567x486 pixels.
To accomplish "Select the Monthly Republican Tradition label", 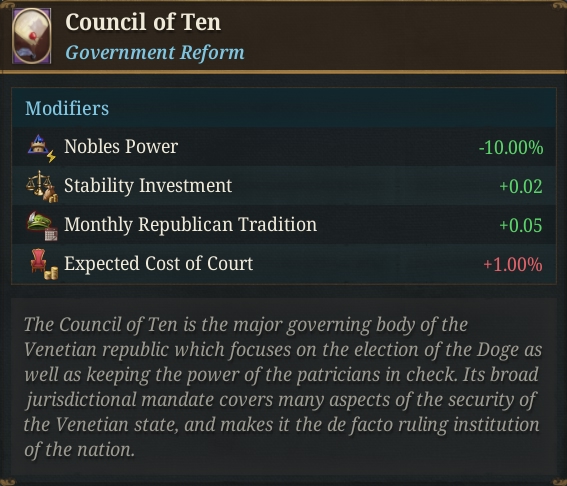I will pyautogui.click(x=191, y=225).
